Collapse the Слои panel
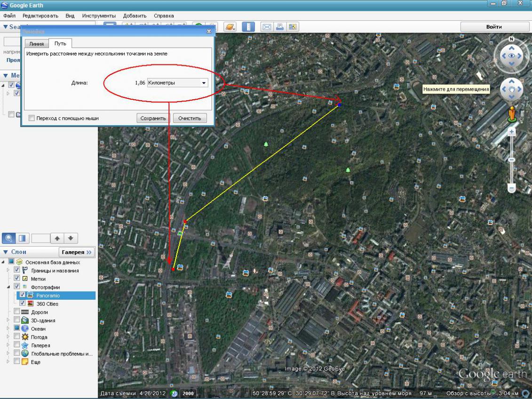The width and height of the screenshot is (532, 399). (5, 252)
